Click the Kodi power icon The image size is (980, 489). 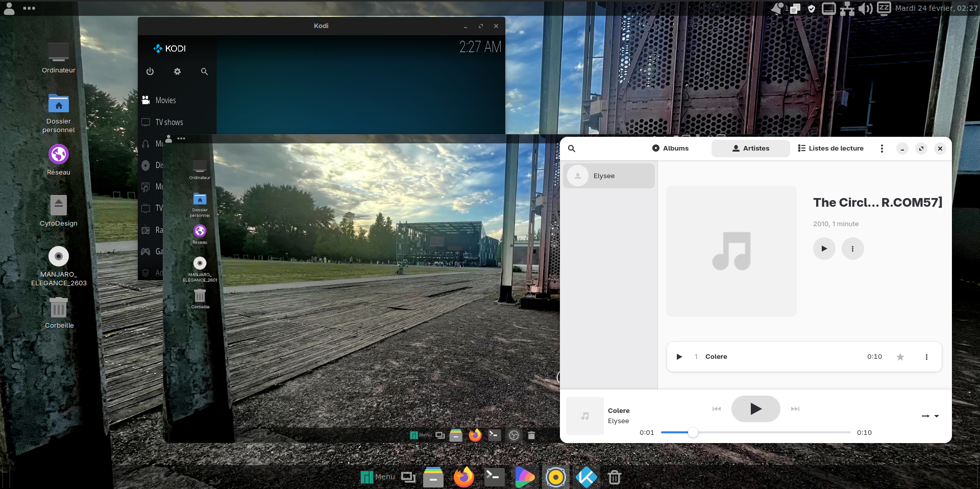point(150,71)
